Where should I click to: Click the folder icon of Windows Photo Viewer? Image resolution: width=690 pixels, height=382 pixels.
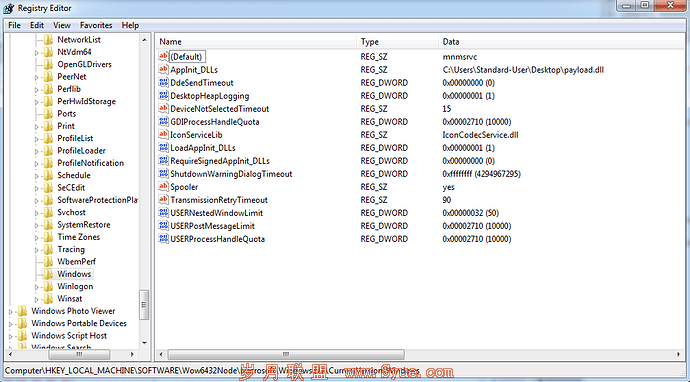(22, 311)
